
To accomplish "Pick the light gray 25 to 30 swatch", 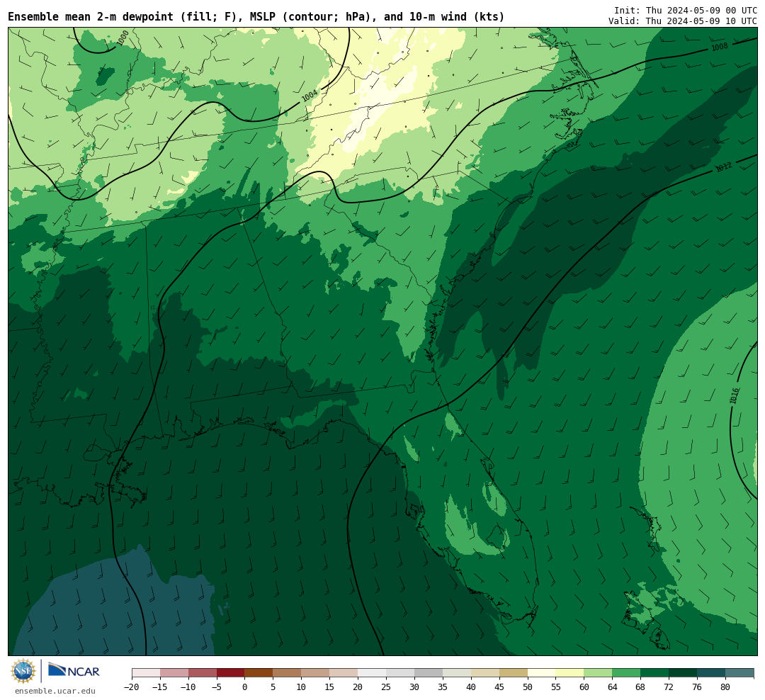I will tap(400, 673).
